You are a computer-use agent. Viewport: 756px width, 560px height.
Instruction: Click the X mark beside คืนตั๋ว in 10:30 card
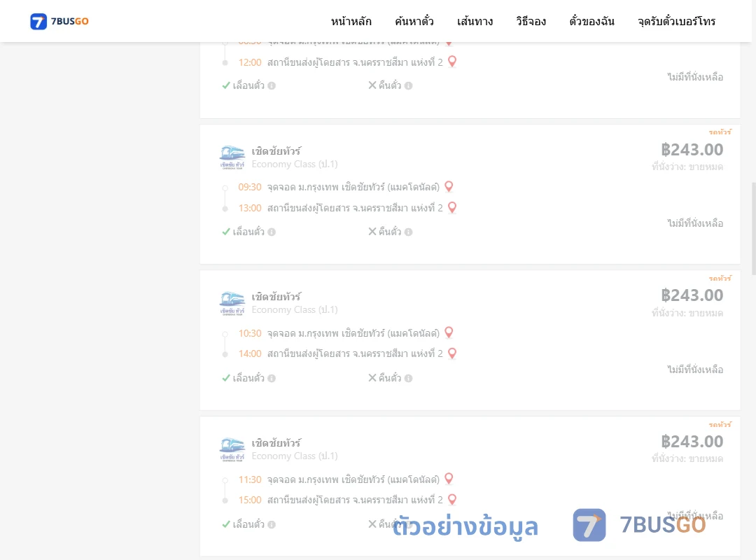(372, 378)
